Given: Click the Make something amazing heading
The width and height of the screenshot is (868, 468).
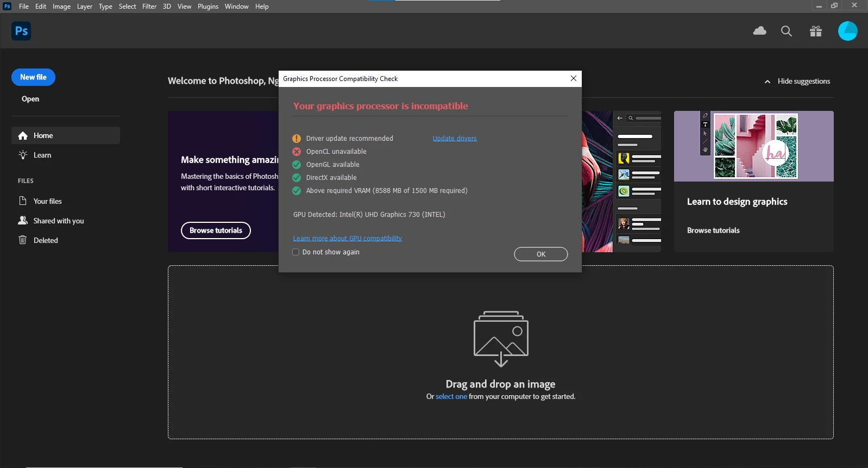Looking at the screenshot, I should pos(230,160).
